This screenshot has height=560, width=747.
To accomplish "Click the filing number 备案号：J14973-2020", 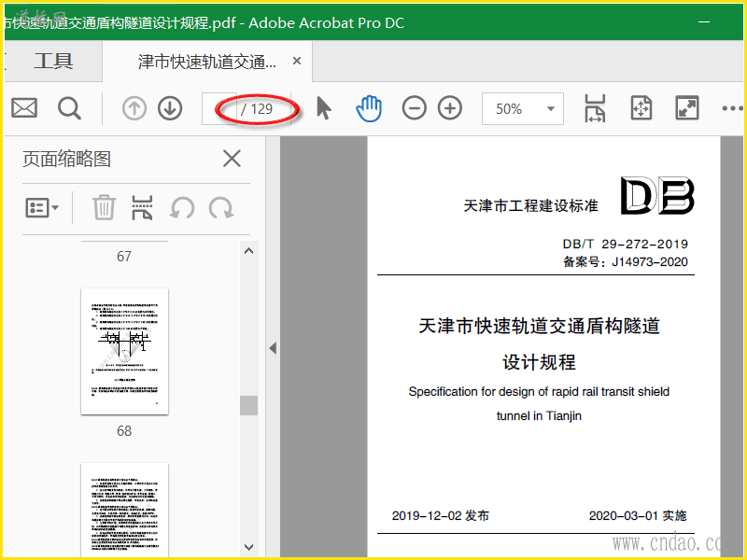I will pyautogui.click(x=626, y=262).
